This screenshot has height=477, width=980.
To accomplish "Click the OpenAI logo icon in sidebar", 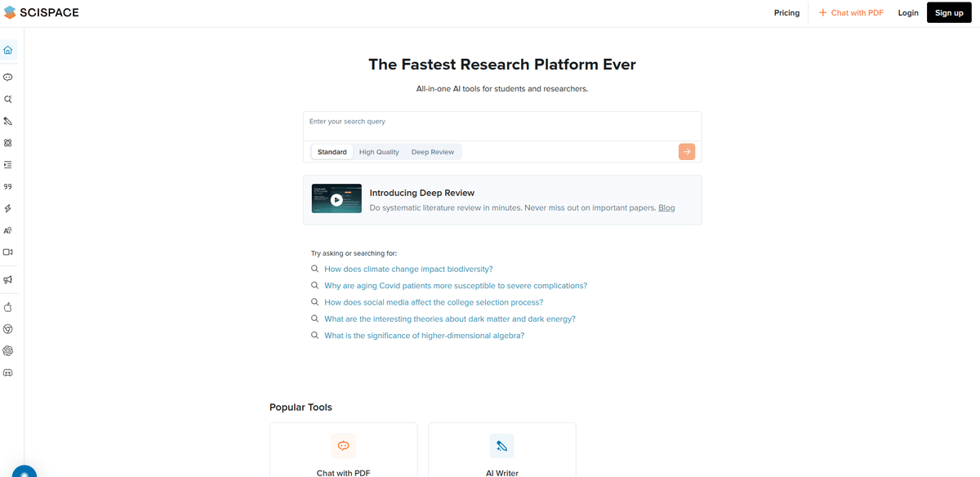I will [x=8, y=350].
